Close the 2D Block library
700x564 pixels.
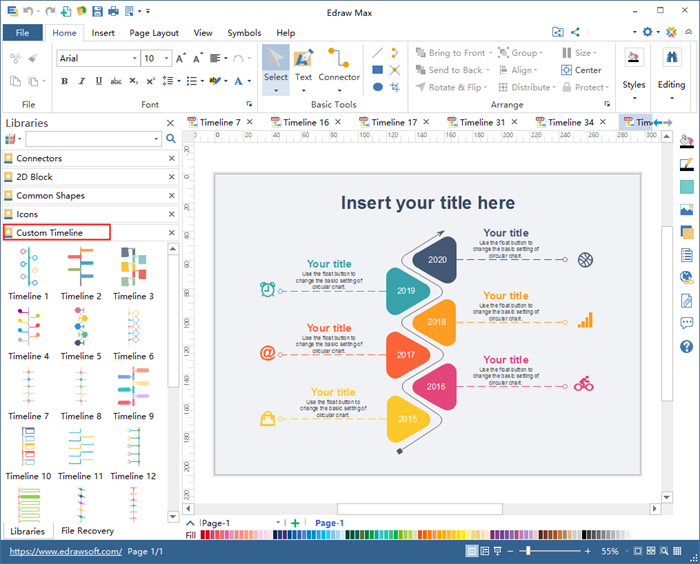[171, 177]
